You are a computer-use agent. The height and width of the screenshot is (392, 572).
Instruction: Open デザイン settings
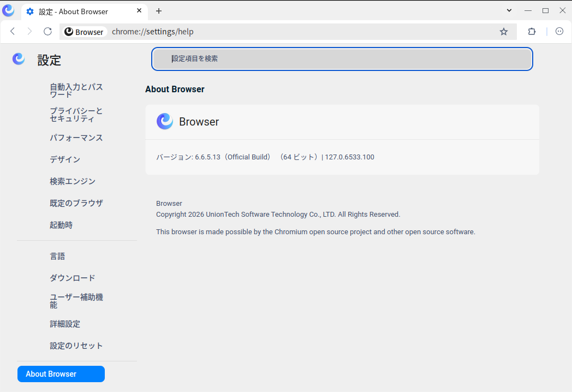[65, 159]
